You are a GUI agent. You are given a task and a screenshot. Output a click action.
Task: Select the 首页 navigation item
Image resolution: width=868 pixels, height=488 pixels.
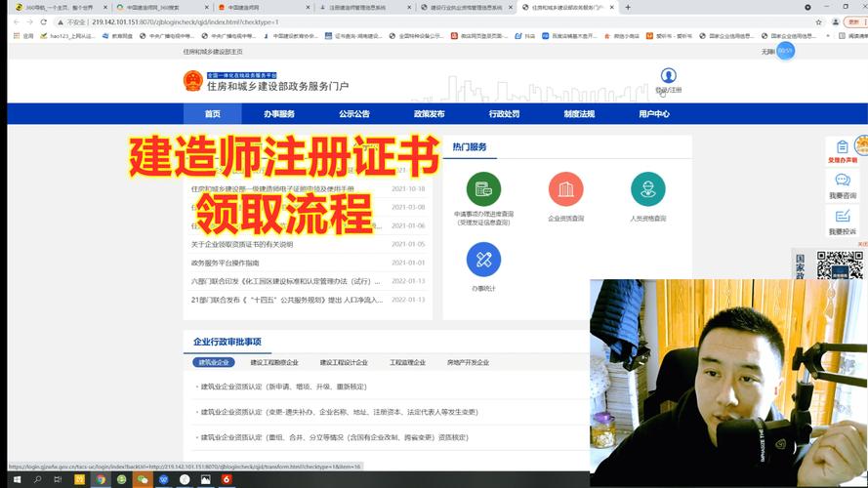tap(213, 114)
